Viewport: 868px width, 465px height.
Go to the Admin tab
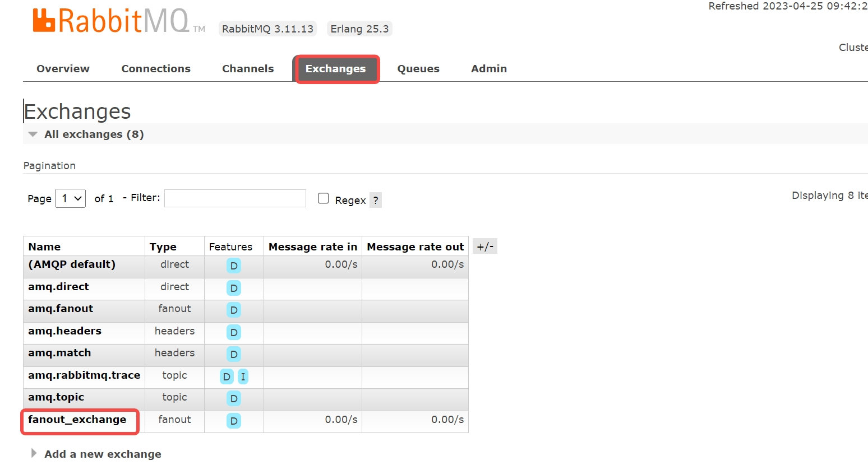click(489, 69)
